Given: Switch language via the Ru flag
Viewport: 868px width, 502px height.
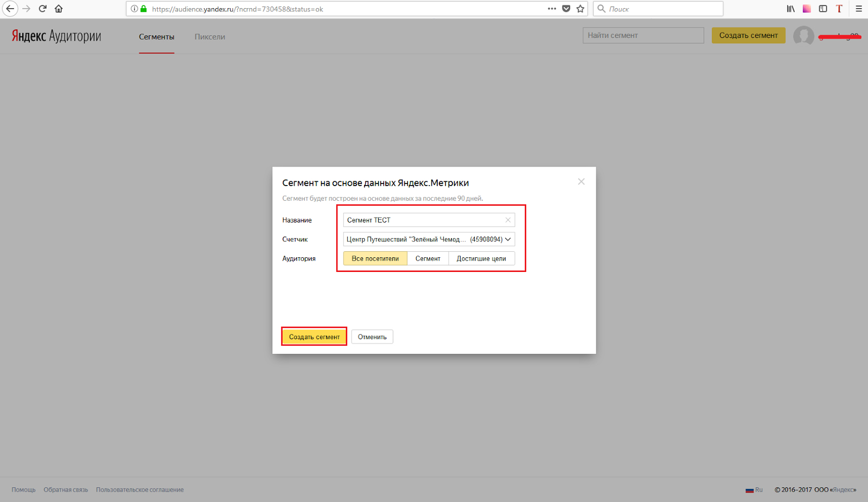Looking at the screenshot, I should pos(754,490).
